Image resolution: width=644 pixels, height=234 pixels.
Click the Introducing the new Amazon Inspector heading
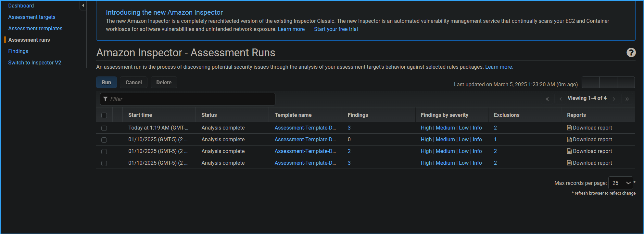pyautogui.click(x=164, y=12)
